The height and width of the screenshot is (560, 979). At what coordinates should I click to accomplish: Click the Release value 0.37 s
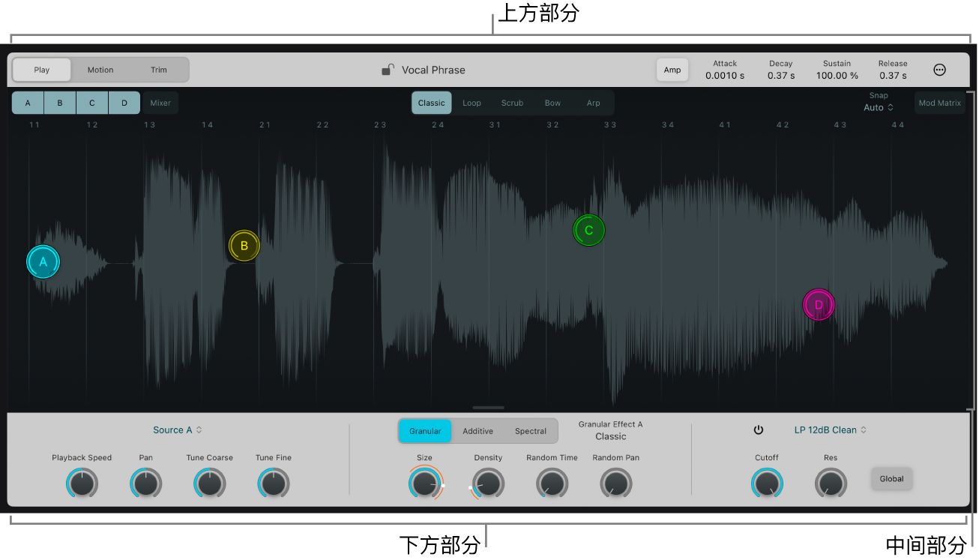coord(893,75)
